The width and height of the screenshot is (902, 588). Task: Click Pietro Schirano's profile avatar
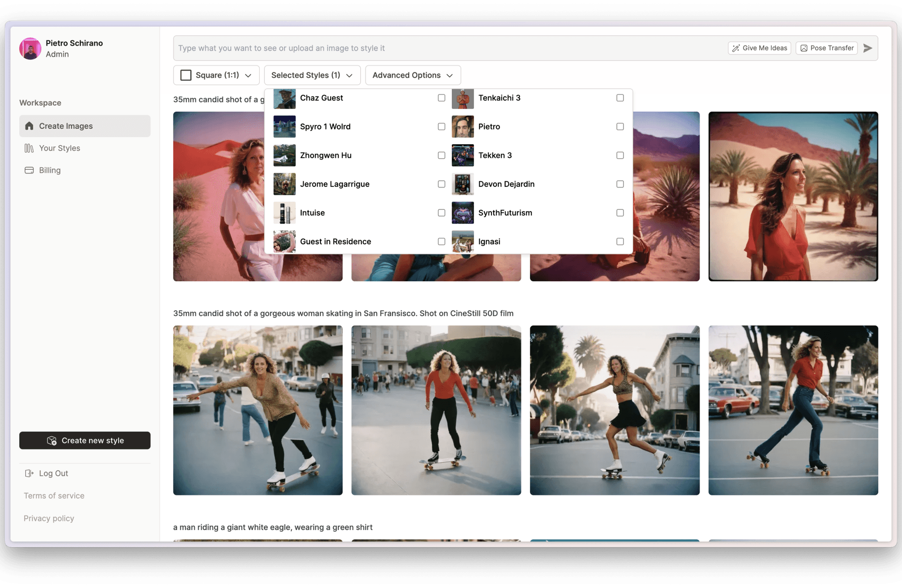point(30,48)
